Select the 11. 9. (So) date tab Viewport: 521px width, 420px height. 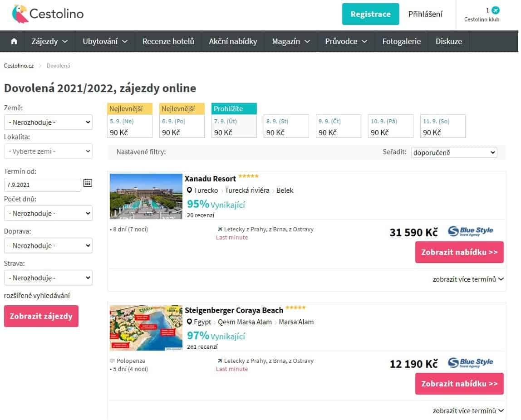[442, 126]
